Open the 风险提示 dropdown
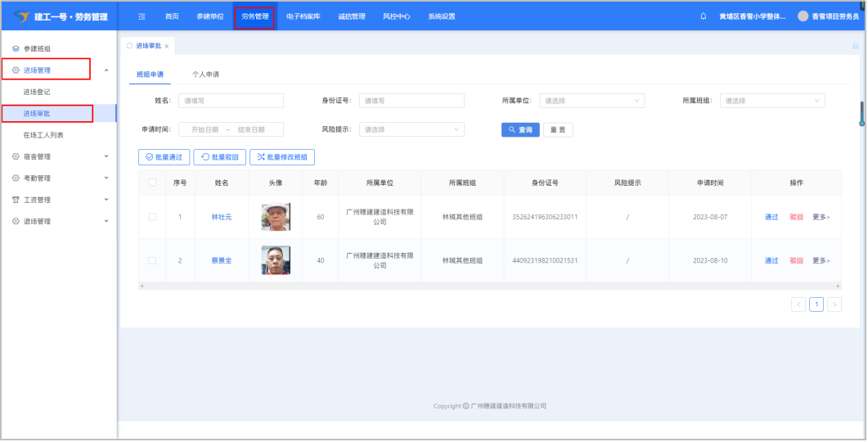 412,129
